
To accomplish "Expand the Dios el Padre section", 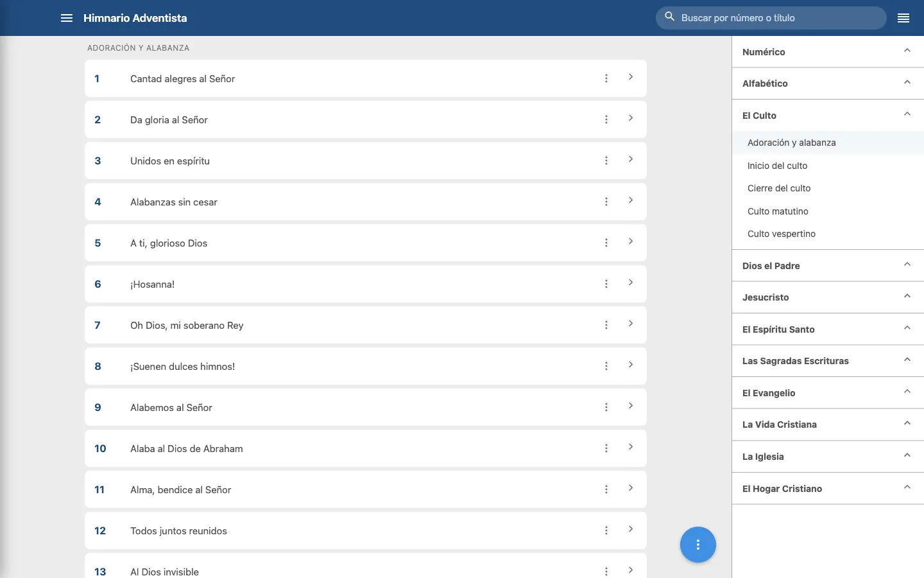I will click(828, 265).
